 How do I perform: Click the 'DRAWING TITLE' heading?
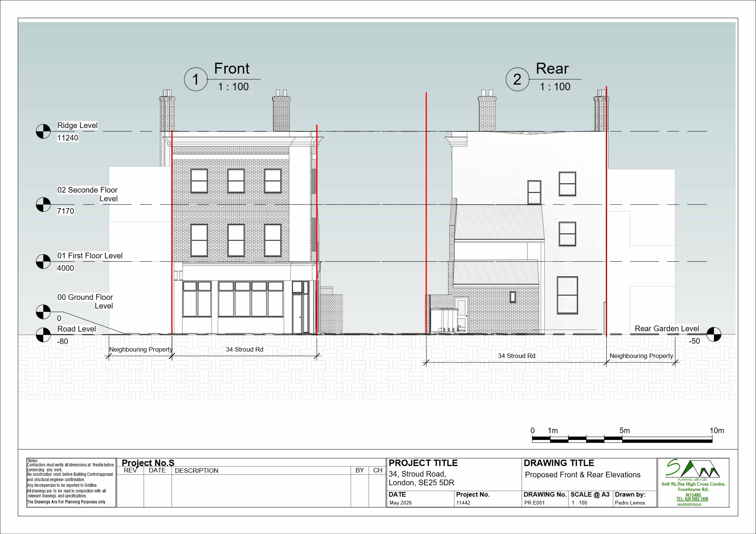(x=559, y=463)
